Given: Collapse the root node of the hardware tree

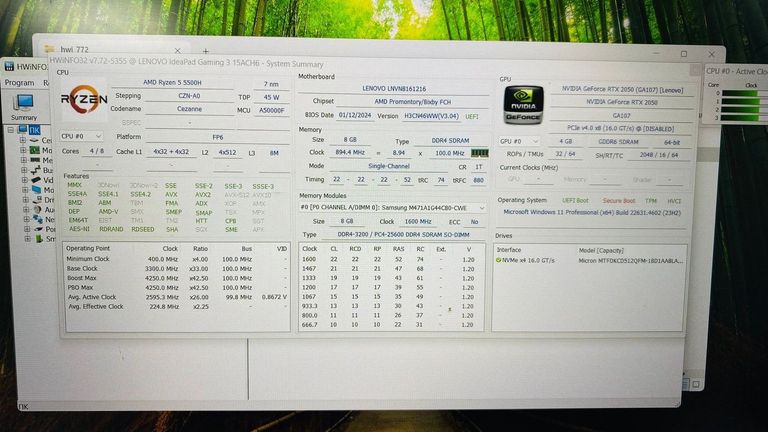Looking at the screenshot, I should point(12,129).
